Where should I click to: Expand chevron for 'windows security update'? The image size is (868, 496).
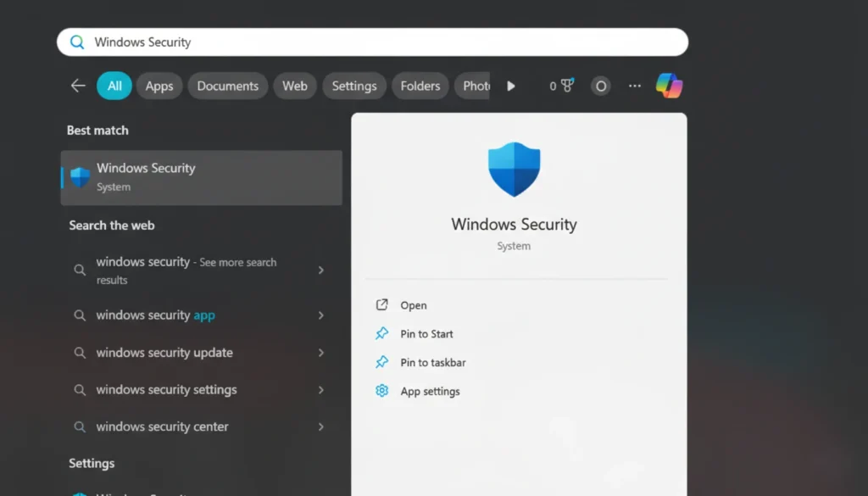[321, 353]
